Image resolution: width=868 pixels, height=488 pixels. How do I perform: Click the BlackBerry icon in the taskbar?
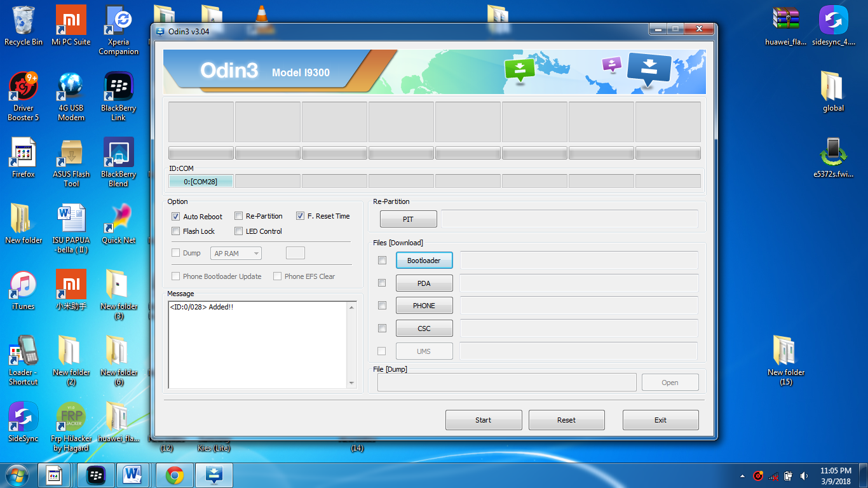(x=96, y=475)
